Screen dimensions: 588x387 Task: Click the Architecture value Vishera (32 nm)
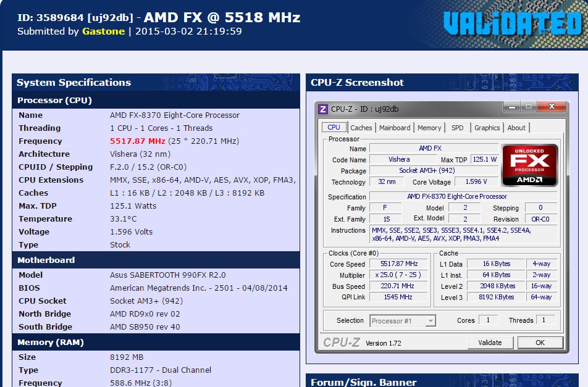(140, 154)
